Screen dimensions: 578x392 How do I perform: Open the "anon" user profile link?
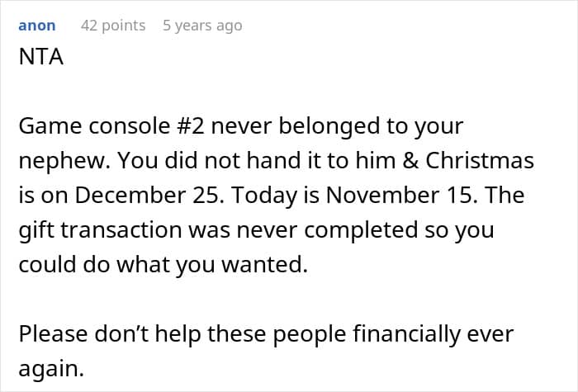[x=37, y=26]
